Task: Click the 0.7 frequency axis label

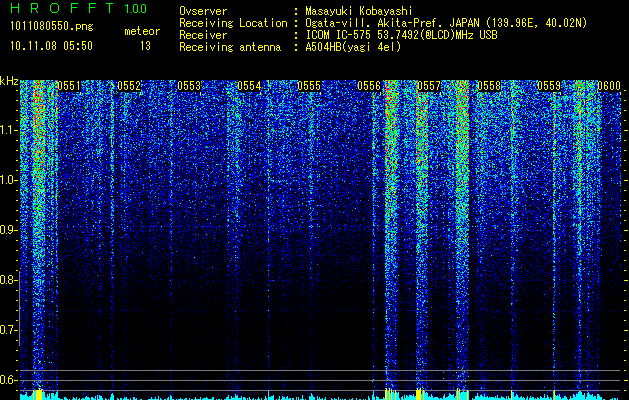Action: click(x=8, y=330)
